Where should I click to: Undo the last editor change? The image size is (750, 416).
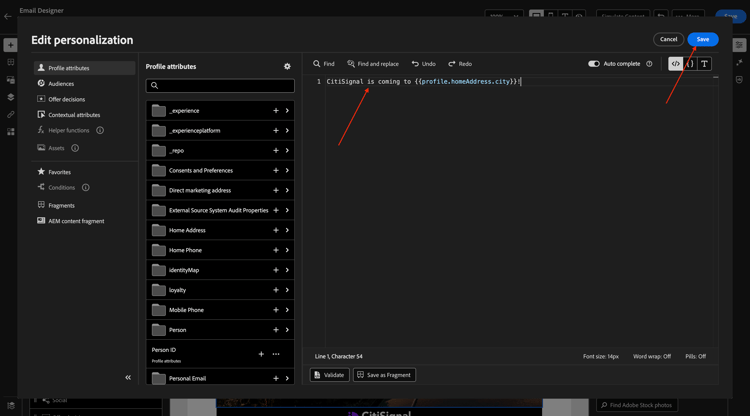click(424, 64)
